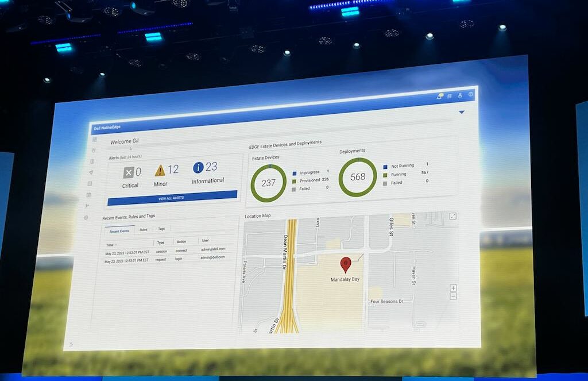The height and width of the screenshot is (381, 588).
Task: Select the 'connect' action cell
Action: 181,251
